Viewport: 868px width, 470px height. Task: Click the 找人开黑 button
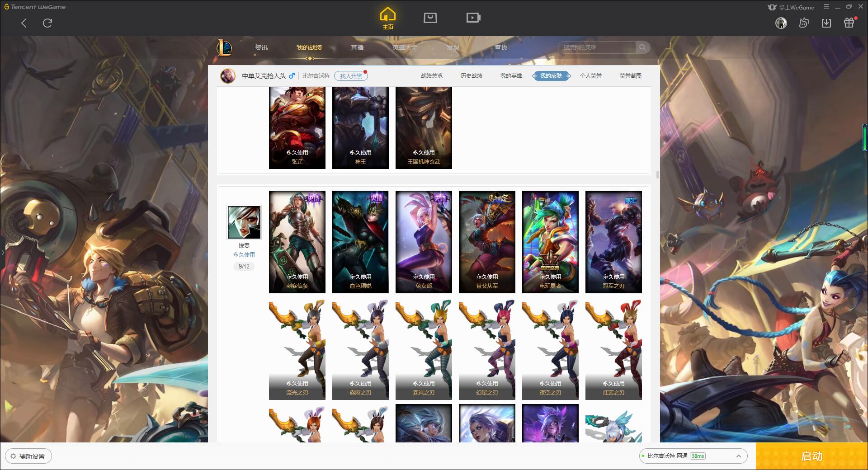[x=351, y=76]
